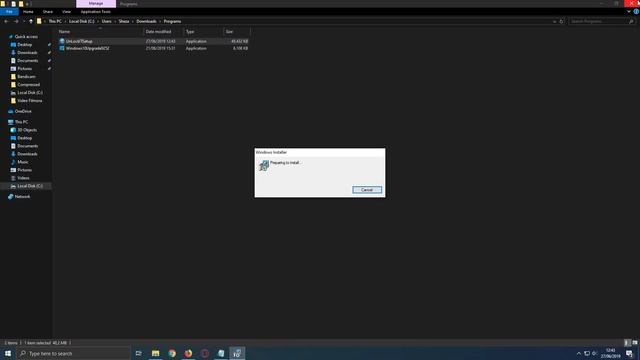Open pinned Desktop under Quick access
The height and width of the screenshot is (360, 640).
coord(24,44)
